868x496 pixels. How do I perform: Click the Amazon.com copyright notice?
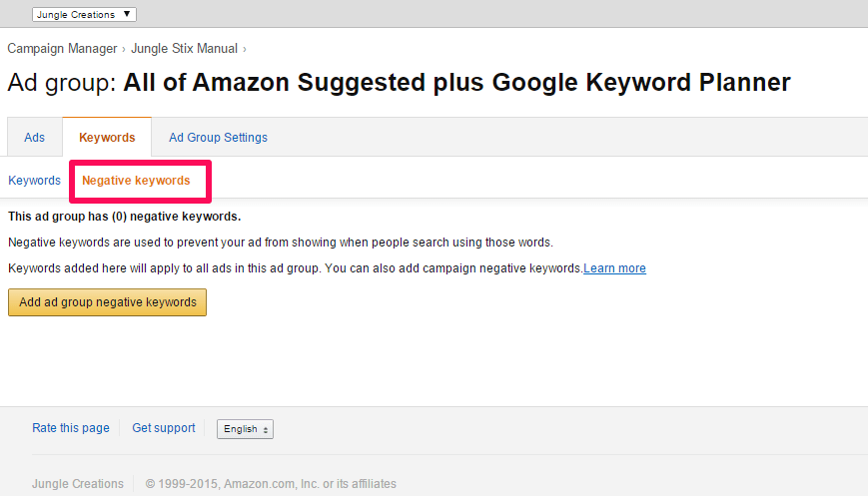(x=271, y=484)
